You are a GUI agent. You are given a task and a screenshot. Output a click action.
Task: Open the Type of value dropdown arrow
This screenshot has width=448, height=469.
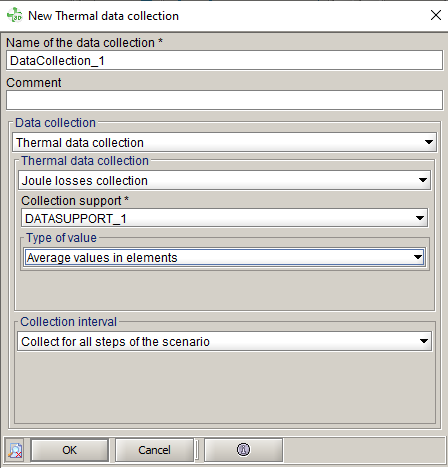coord(418,257)
